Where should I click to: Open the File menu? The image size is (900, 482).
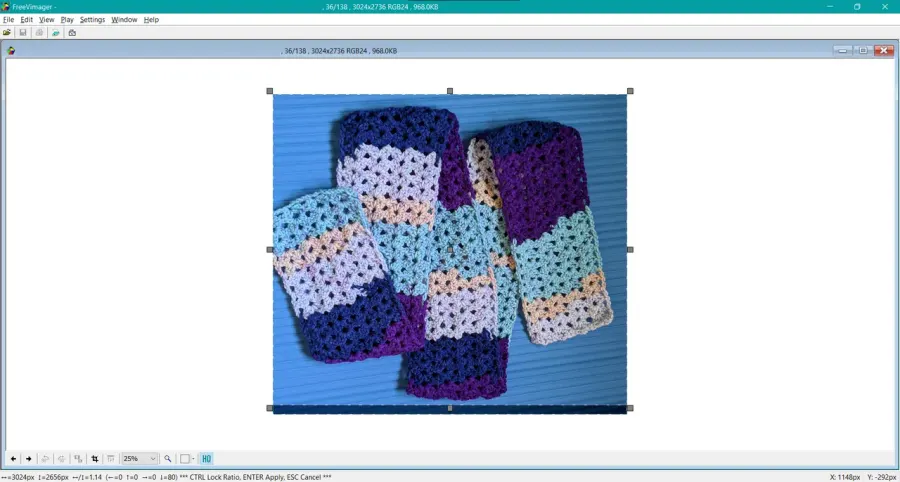pos(8,20)
